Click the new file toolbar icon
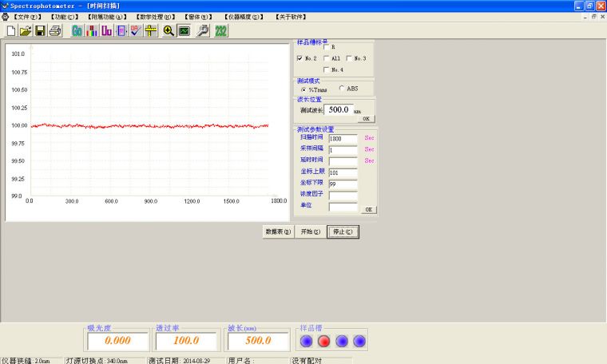Screen dimensions: 607x364 13,30
